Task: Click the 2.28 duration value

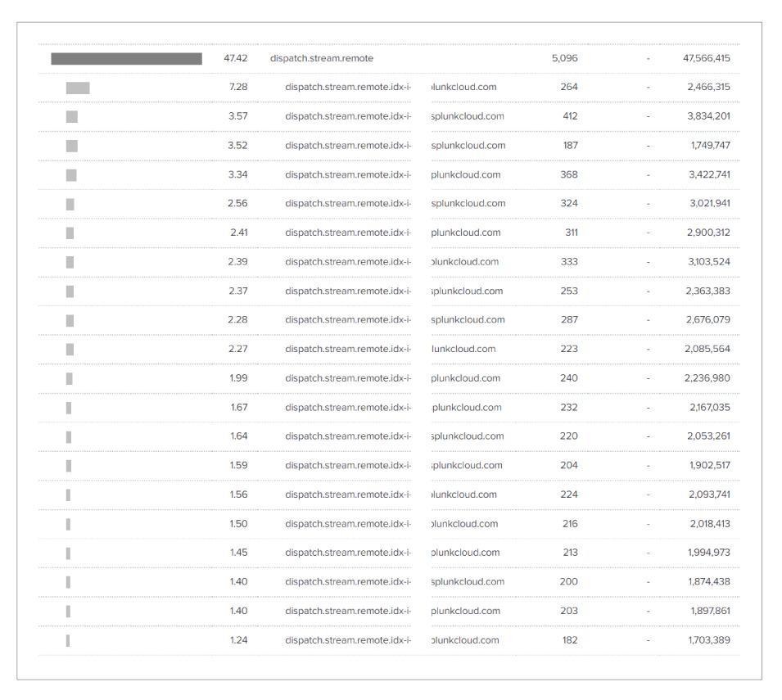Action: 237,319
